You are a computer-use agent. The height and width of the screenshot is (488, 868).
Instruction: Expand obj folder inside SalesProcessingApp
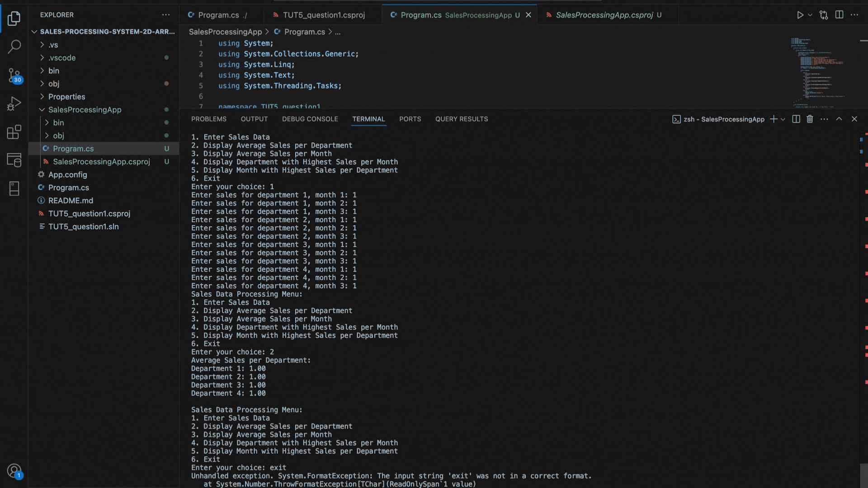click(104, 136)
